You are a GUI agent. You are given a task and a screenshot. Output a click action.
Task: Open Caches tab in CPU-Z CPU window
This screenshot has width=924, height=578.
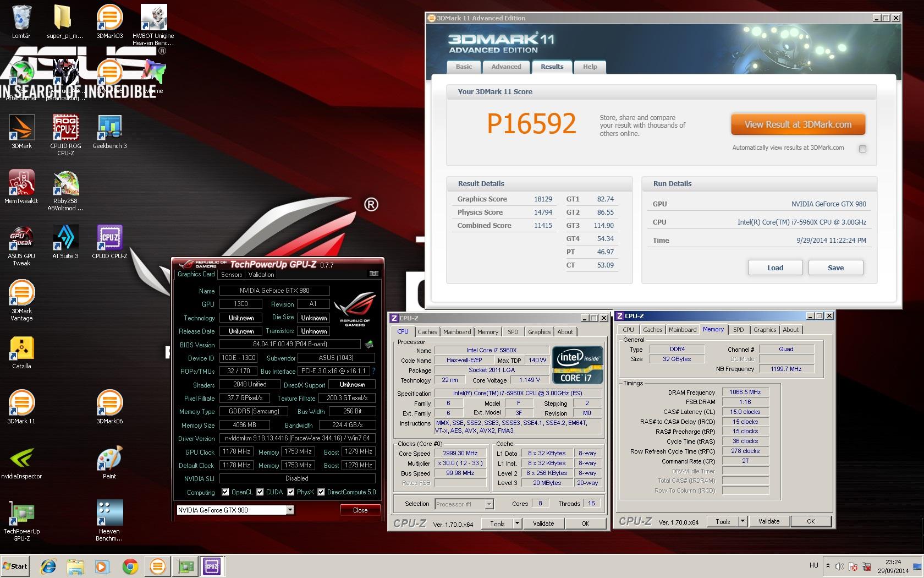coord(427,332)
